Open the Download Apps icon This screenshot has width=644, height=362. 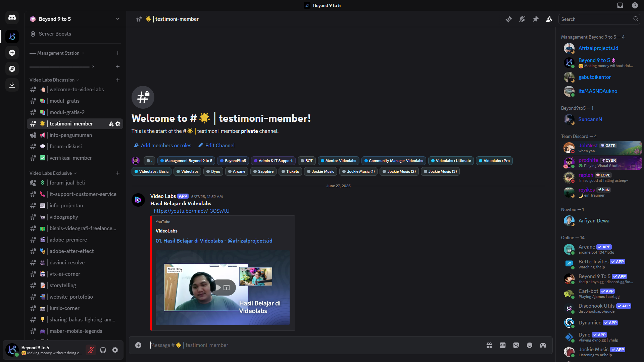pos(12,85)
